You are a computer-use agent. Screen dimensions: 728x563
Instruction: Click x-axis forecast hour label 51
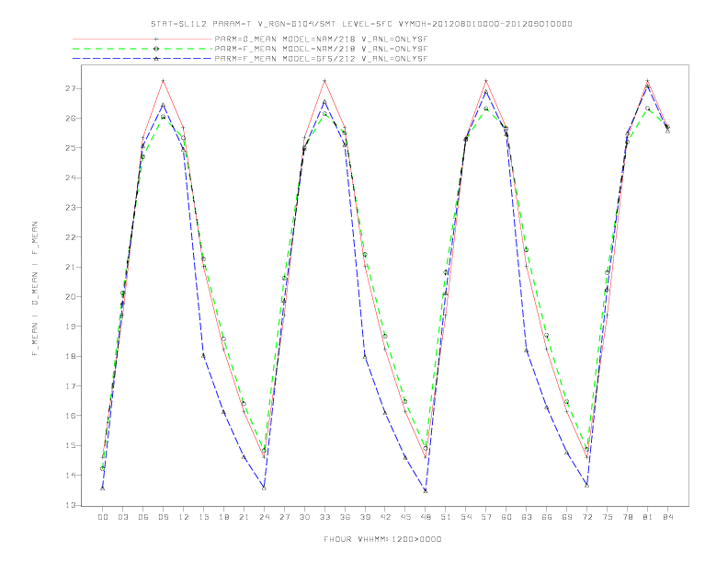coord(446,517)
